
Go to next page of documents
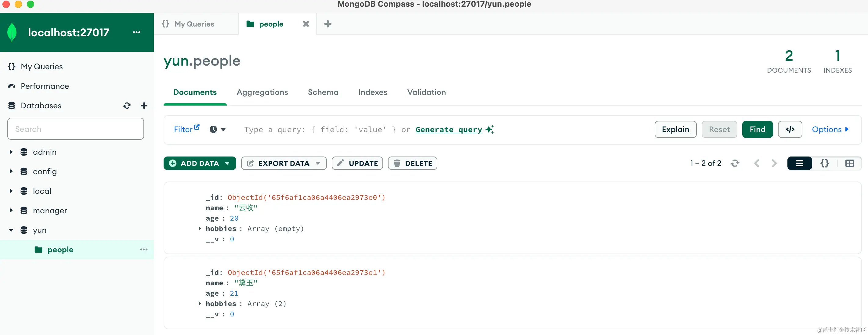click(x=774, y=163)
